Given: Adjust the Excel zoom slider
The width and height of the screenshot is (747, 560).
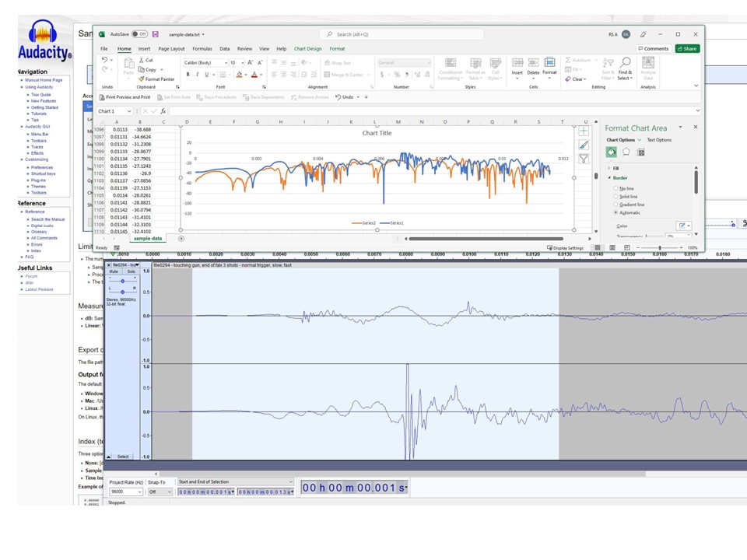Looking at the screenshot, I should click(x=660, y=247).
